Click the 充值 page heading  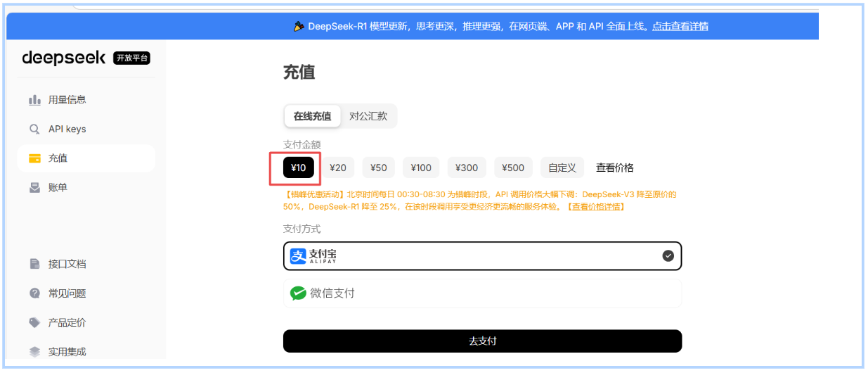coord(299,72)
